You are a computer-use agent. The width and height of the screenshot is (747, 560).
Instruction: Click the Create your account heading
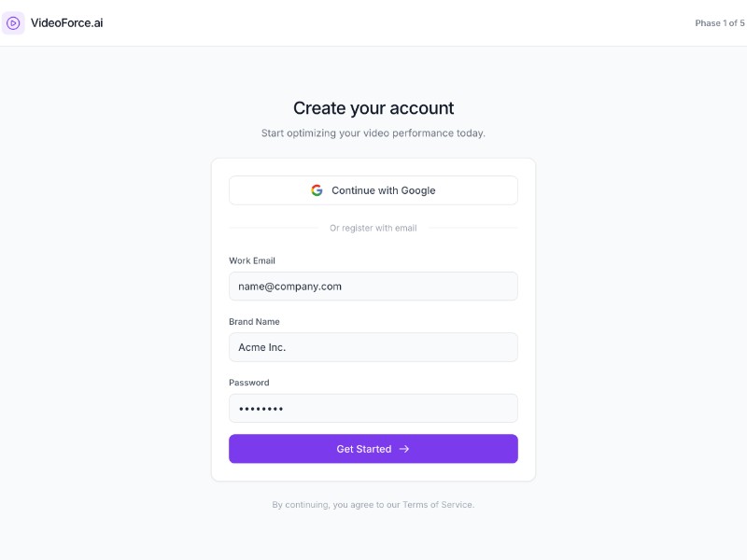(x=373, y=108)
